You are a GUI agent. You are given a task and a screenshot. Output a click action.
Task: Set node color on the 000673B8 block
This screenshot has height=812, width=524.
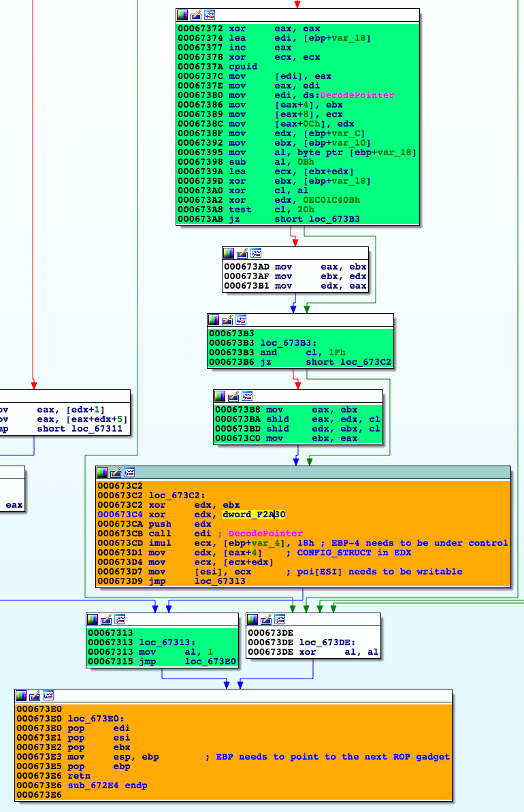point(220,396)
